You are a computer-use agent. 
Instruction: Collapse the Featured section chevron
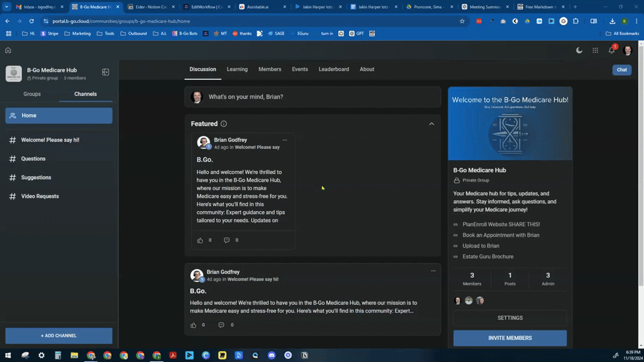click(431, 124)
